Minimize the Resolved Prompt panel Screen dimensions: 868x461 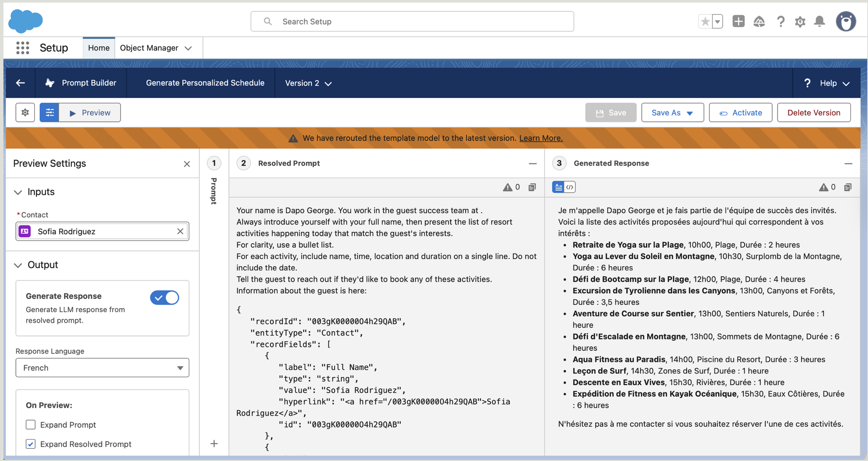(532, 163)
